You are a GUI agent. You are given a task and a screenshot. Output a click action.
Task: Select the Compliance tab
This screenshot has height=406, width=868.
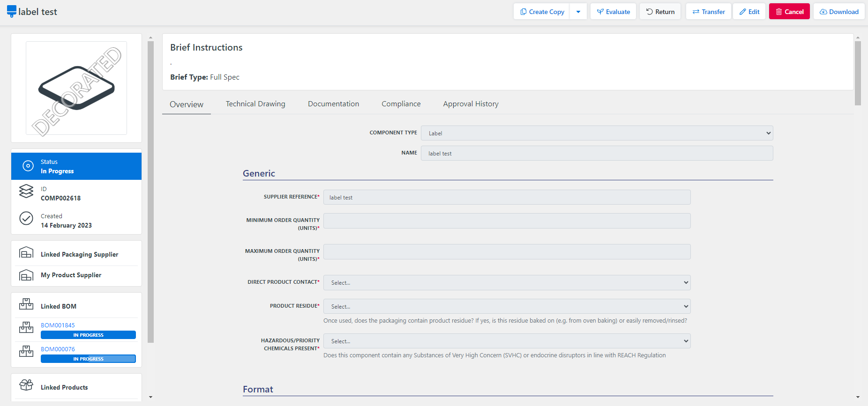(x=401, y=104)
